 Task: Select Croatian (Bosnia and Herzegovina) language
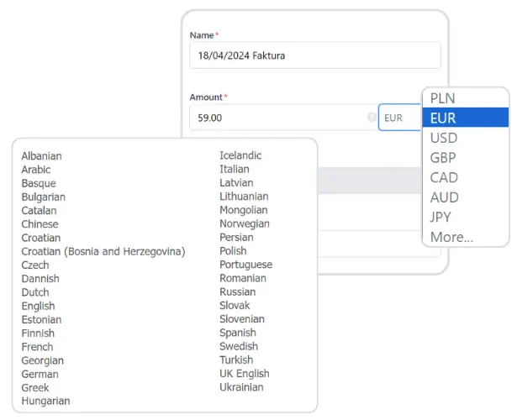tap(103, 251)
